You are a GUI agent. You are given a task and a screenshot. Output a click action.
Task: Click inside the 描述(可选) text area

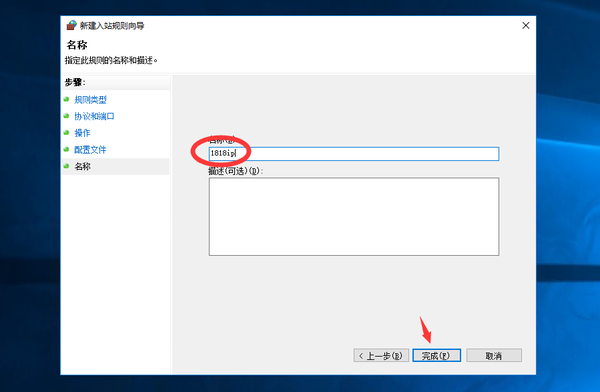pyautogui.click(x=354, y=216)
